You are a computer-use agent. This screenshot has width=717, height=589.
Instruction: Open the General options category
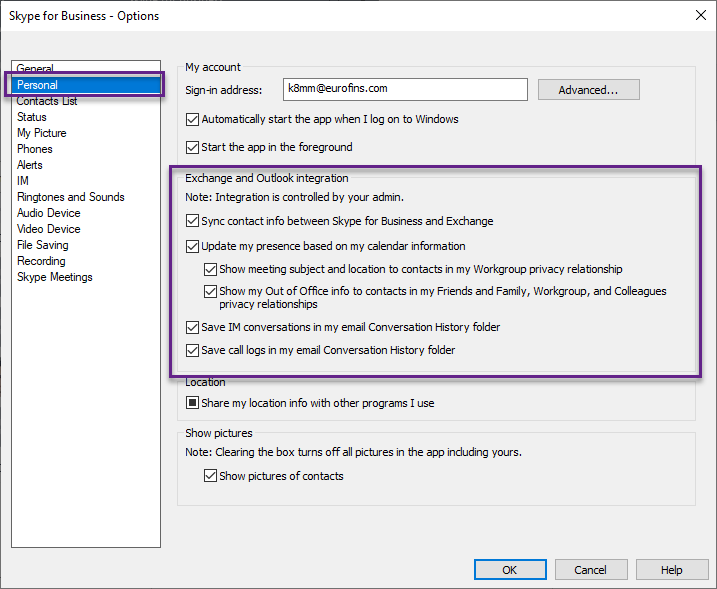pos(35,68)
